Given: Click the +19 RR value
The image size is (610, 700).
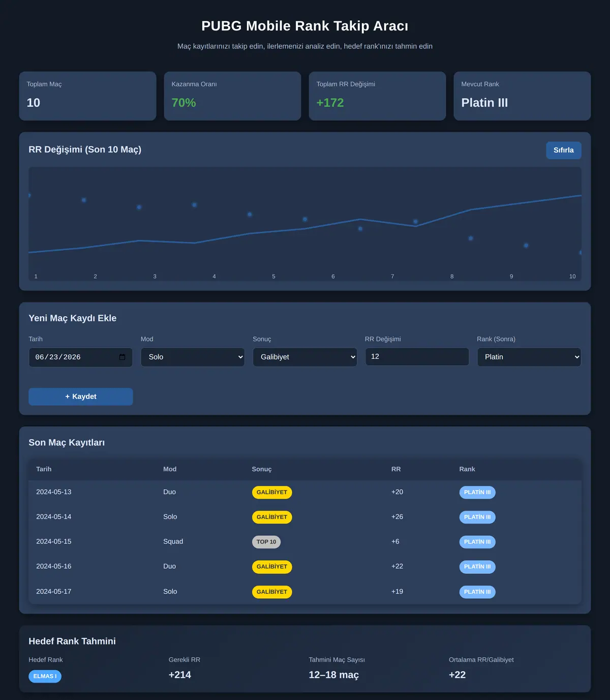Looking at the screenshot, I should pos(397,592).
